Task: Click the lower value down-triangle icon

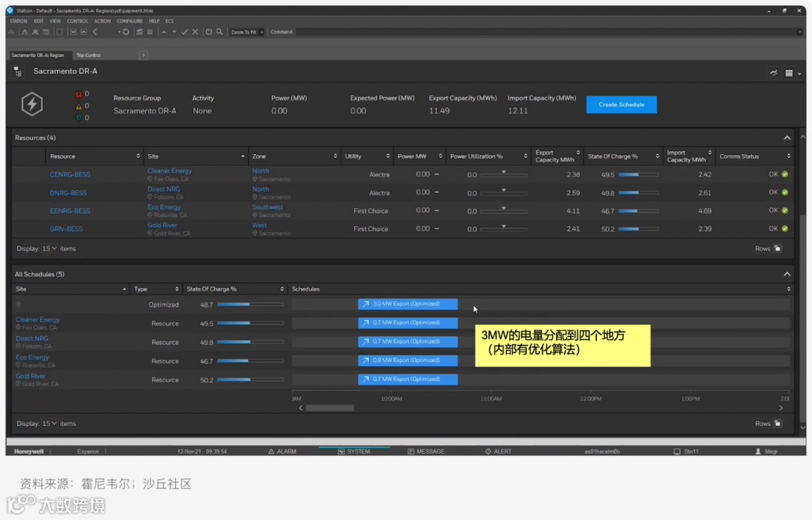Action: click(x=174, y=32)
